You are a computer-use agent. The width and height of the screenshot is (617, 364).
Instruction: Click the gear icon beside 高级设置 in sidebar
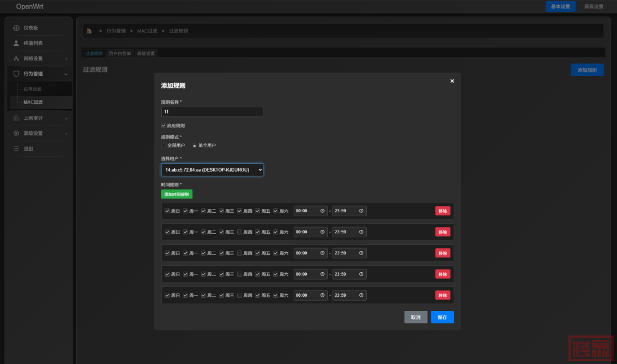[16, 134]
